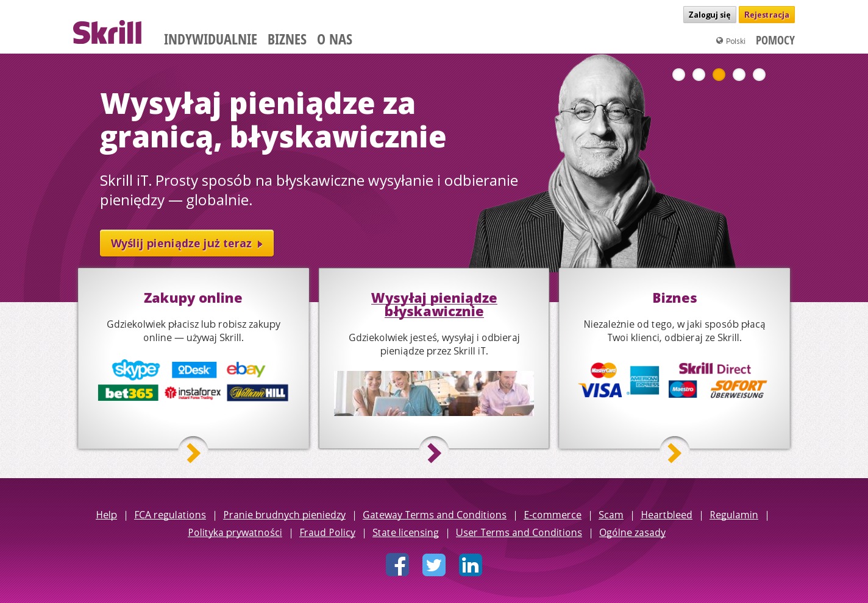Click the globe icon beside Polski
This screenshot has width=868, height=603.
click(719, 41)
